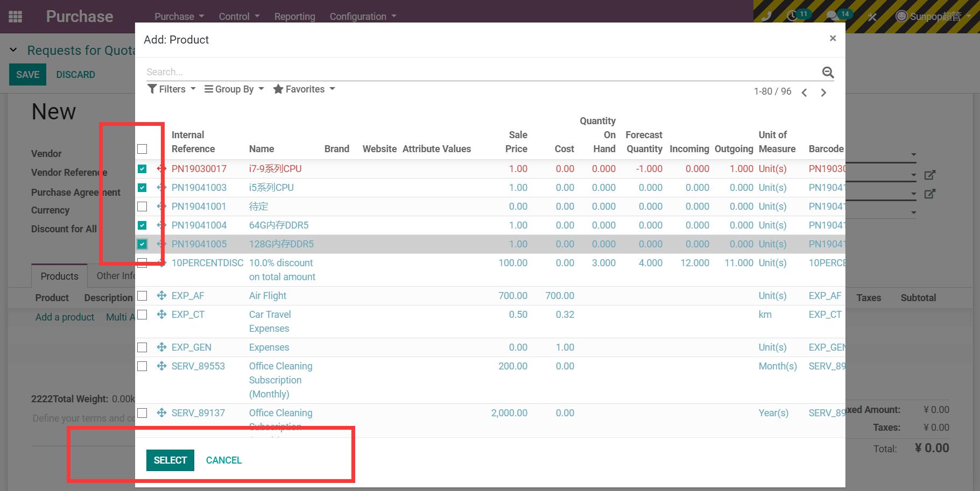The image size is (980, 491).
Task: Open the Sunpop user account dropdown
Action: [933, 16]
